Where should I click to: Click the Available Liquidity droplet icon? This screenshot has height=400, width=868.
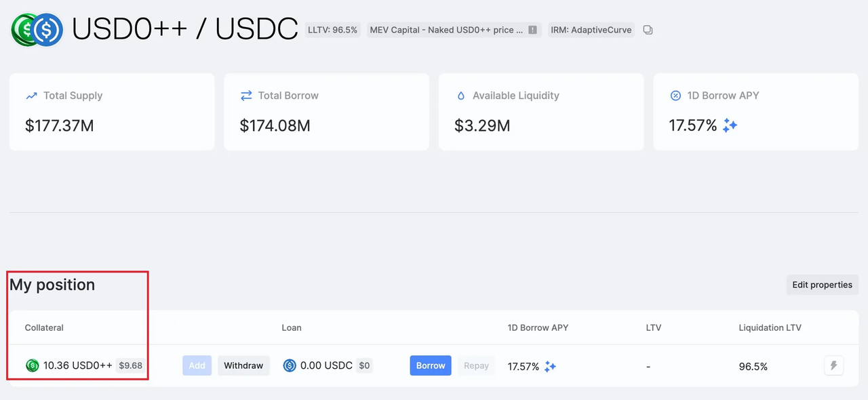click(461, 96)
